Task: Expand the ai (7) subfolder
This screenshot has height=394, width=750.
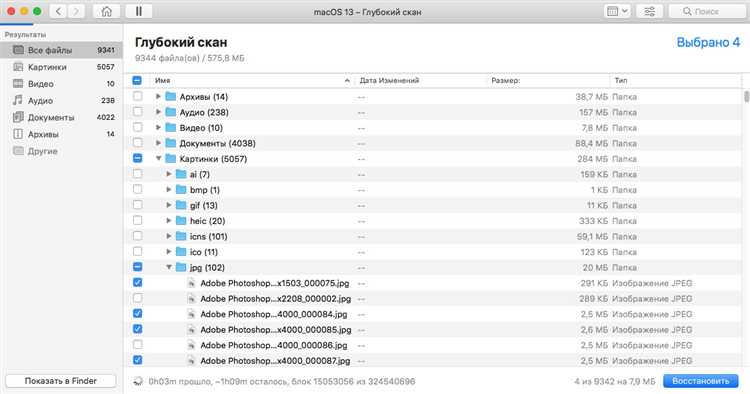Action: pos(169,174)
